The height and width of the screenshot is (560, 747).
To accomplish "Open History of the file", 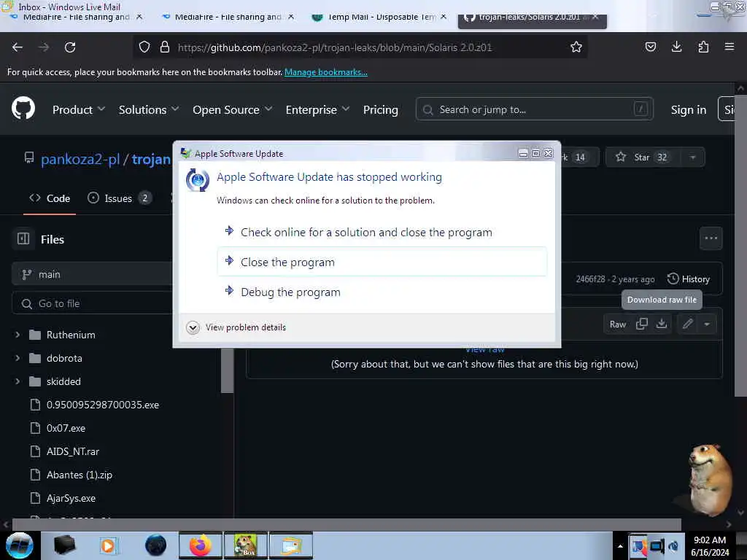I will click(689, 279).
